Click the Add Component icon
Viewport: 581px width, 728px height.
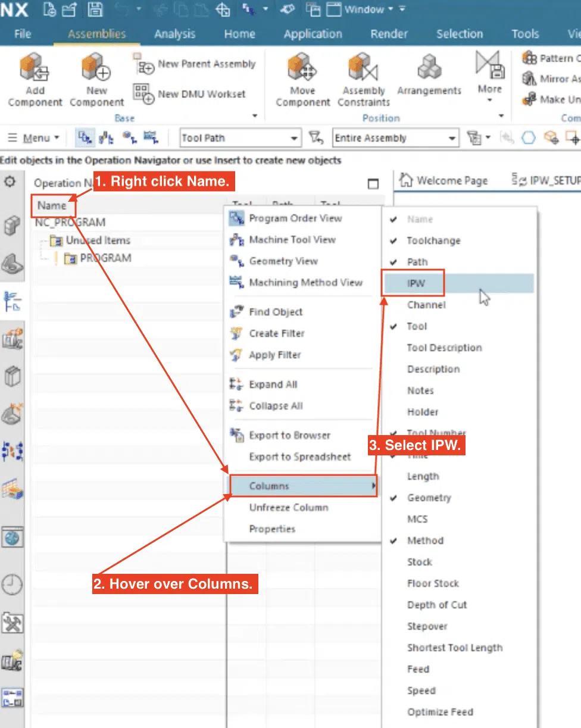pyautogui.click(x=35, y=67)
